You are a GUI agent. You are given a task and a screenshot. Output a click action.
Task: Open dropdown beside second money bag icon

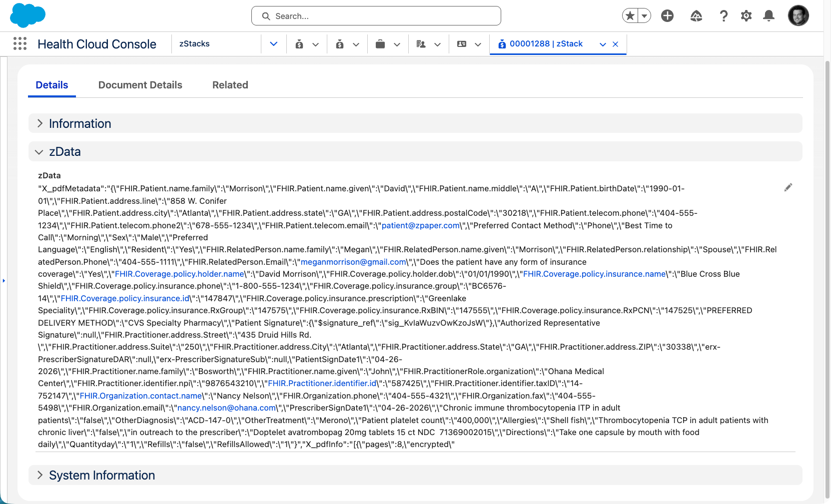click(356, 44)
